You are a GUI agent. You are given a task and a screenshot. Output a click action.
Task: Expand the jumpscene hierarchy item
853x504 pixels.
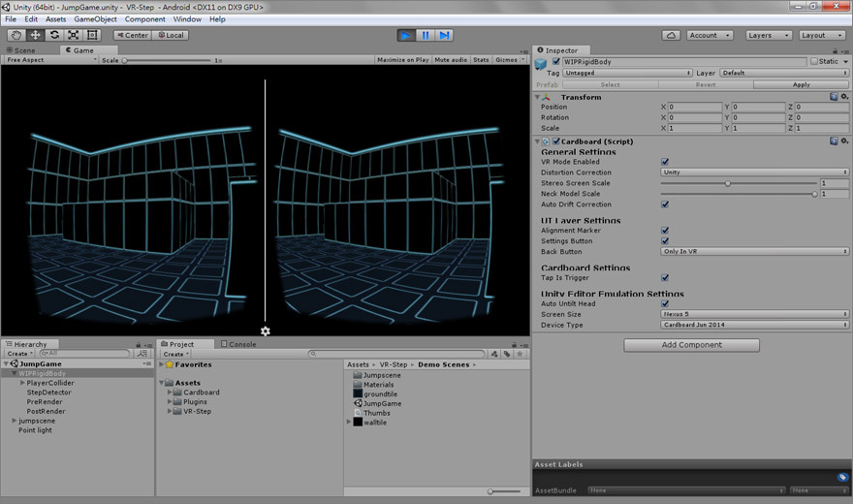tap(14, 421)
